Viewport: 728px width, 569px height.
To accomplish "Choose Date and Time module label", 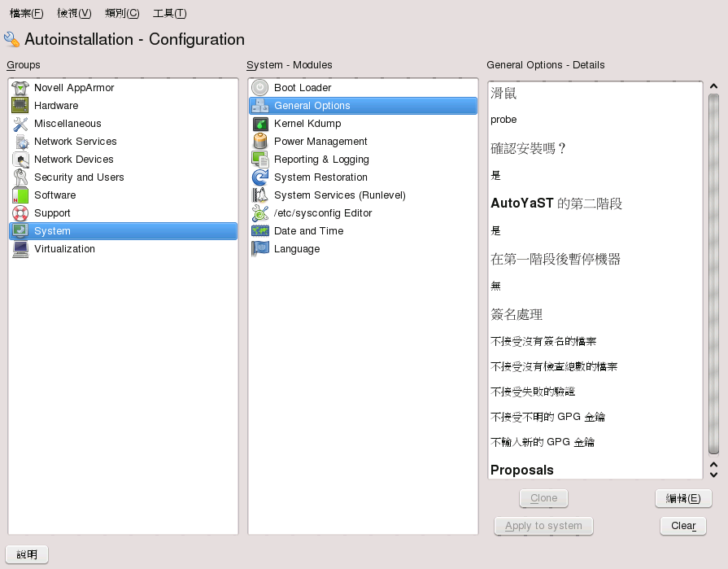I will click(x=309, y=231).
